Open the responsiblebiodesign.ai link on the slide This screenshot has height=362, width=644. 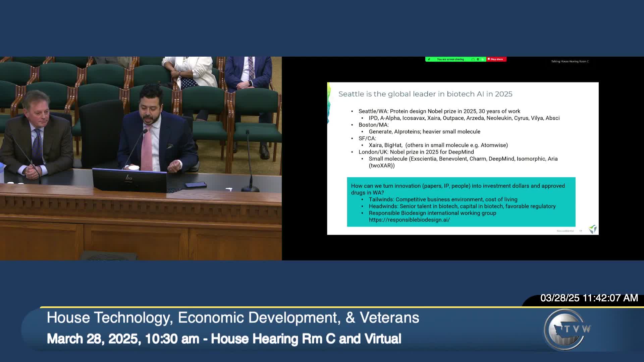click(x=409, y=220)
